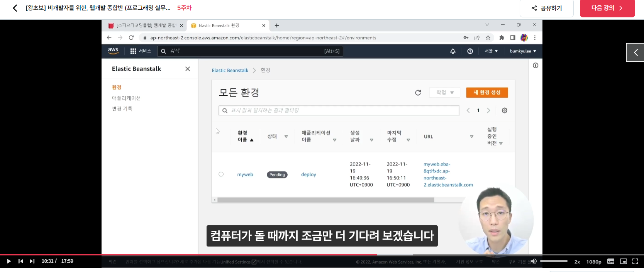
Task: Open the 작업 actions dropdown
Action: click(x=445, y=93)
